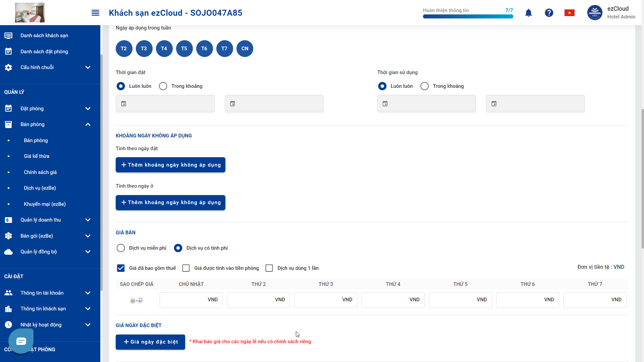Click the Quản lý doanh thu icon
Image resolution: width=644 pixels, height=362 pixels.
point(8,220)
